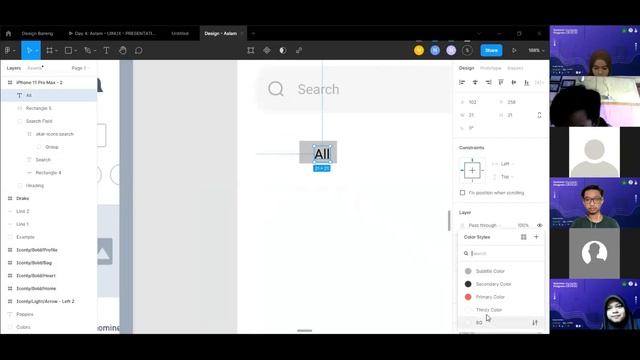The width and height of the screenshot is (640, 360).
Task: Click the Present play icon
Action: click(x=514, y=50)
